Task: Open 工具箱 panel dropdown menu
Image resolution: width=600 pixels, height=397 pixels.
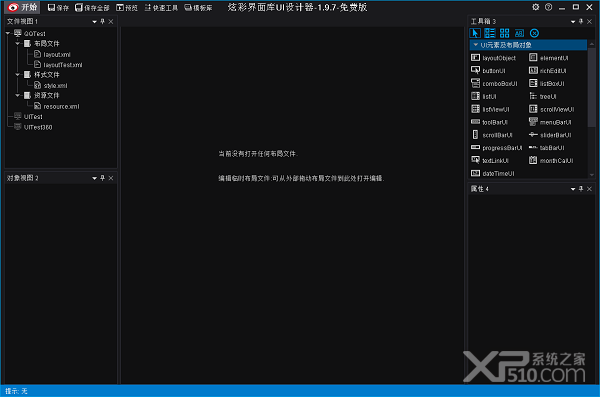Action: point(573,22)
